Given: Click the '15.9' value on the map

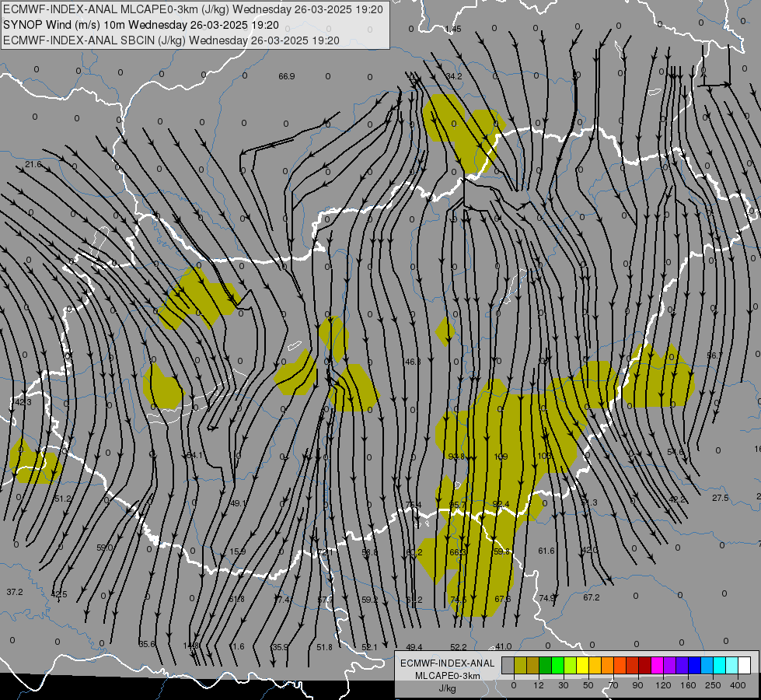Looking at the screenshot, I should click(237, 552).
